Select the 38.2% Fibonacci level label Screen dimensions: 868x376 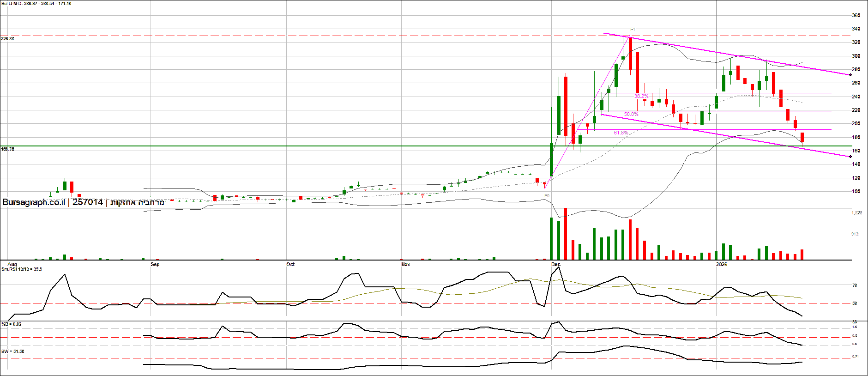[x=641, y=97]
